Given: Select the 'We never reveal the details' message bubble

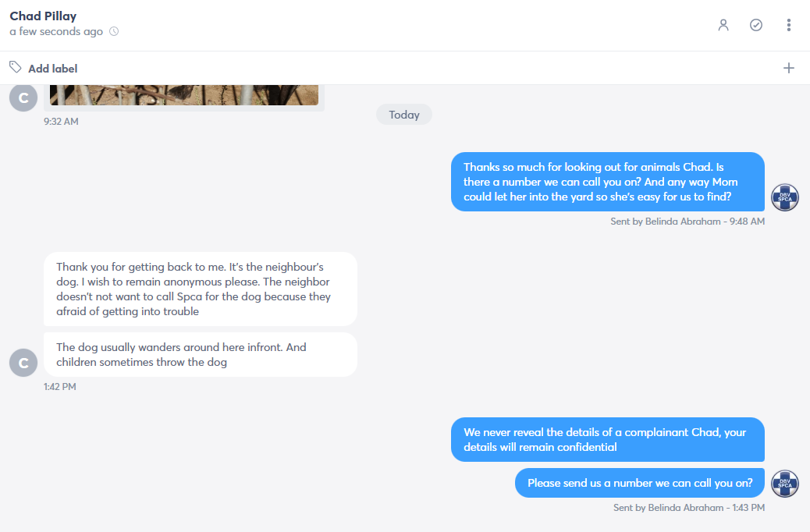Looking at the screenshot, I should pyautogui.click(x=607, y=439).
